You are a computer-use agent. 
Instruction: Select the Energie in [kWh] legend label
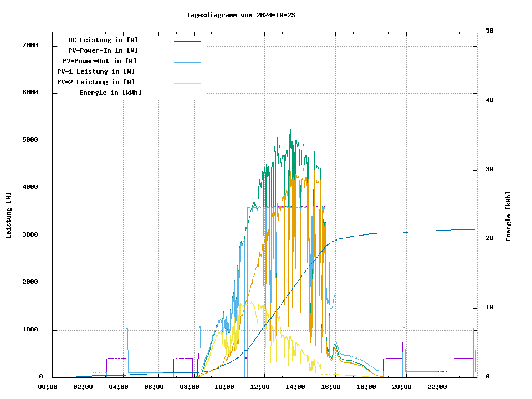click(110, 93)
